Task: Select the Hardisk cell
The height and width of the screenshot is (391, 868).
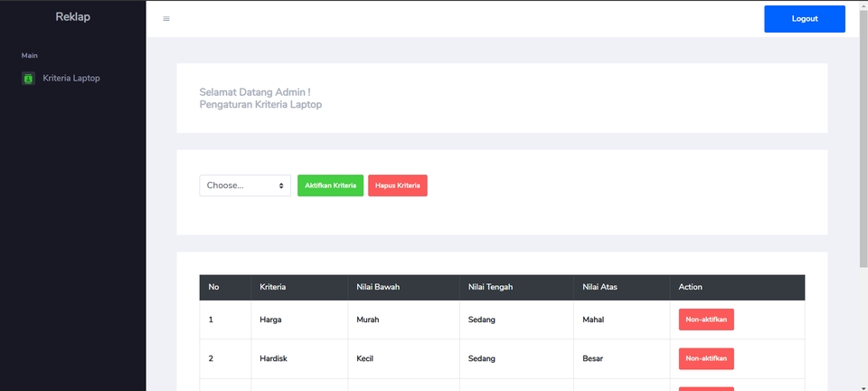Action: (299, 358)
